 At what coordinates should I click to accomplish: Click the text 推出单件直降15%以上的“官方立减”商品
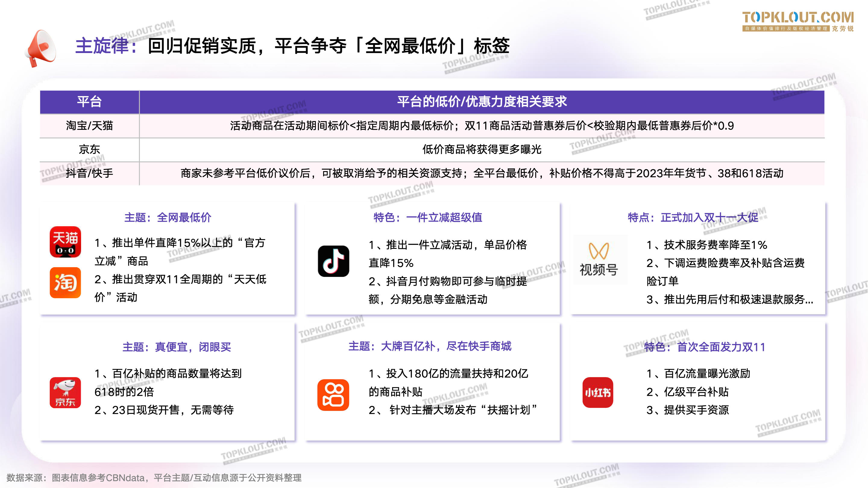(x=180, y=252)
